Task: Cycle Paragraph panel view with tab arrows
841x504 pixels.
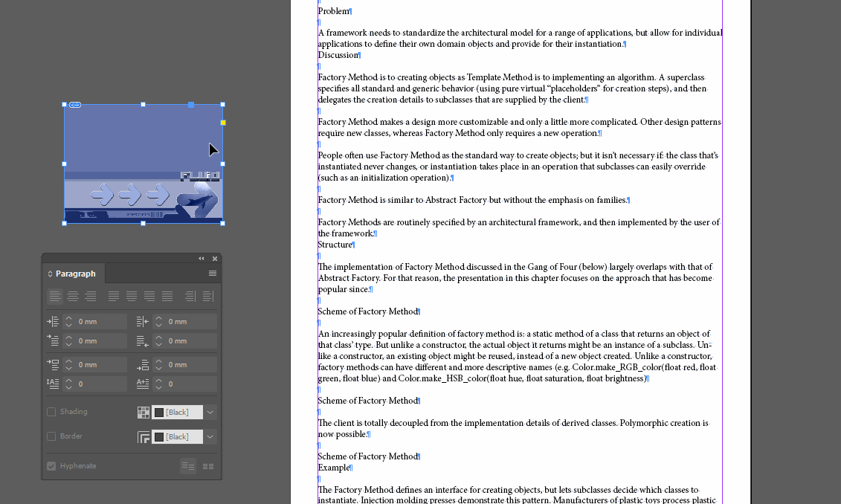Action: pos(50,274)
